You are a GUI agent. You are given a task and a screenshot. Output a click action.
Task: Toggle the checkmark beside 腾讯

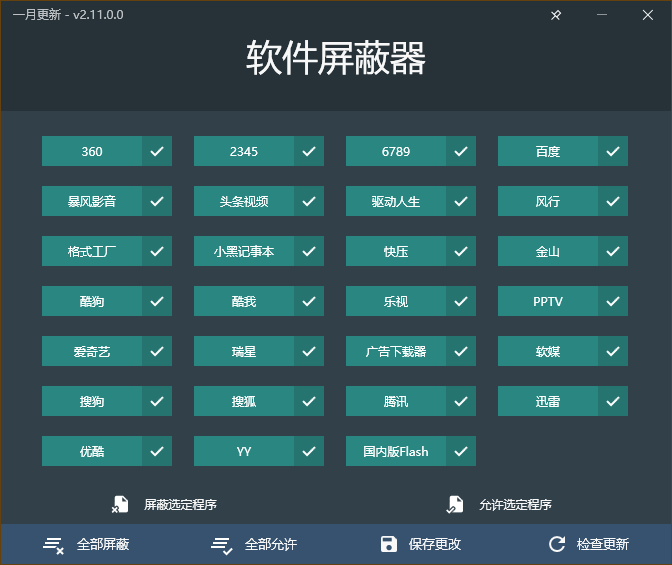[x=461, y=401]
